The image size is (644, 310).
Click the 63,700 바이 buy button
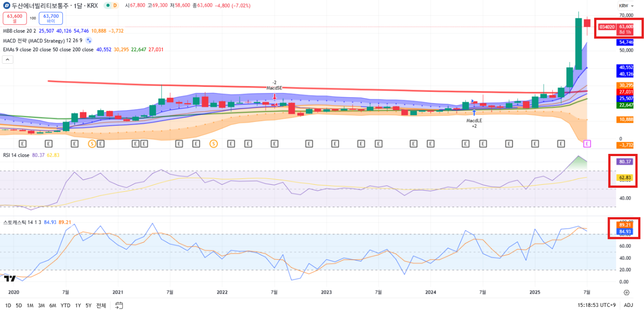point(51,18)
